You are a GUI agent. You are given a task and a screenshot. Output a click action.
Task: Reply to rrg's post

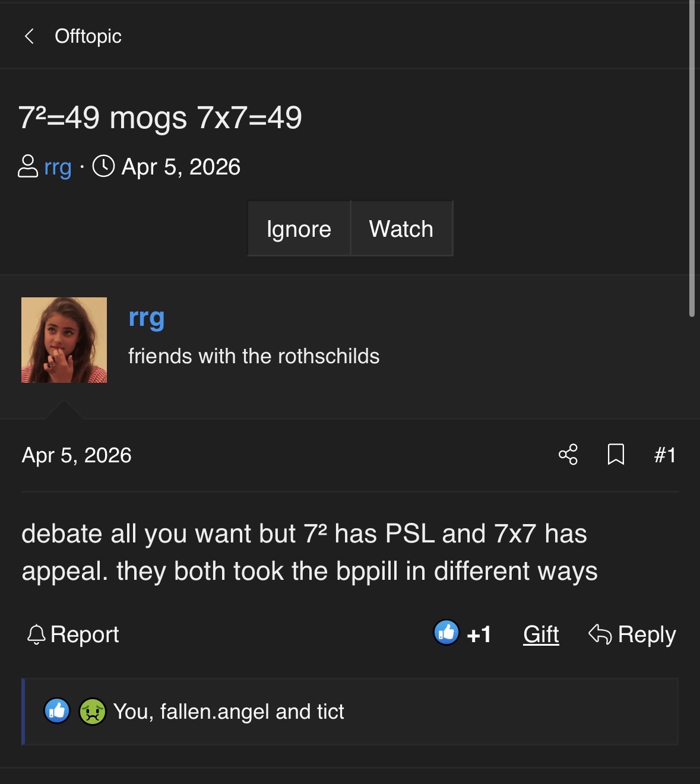(632, 634)
